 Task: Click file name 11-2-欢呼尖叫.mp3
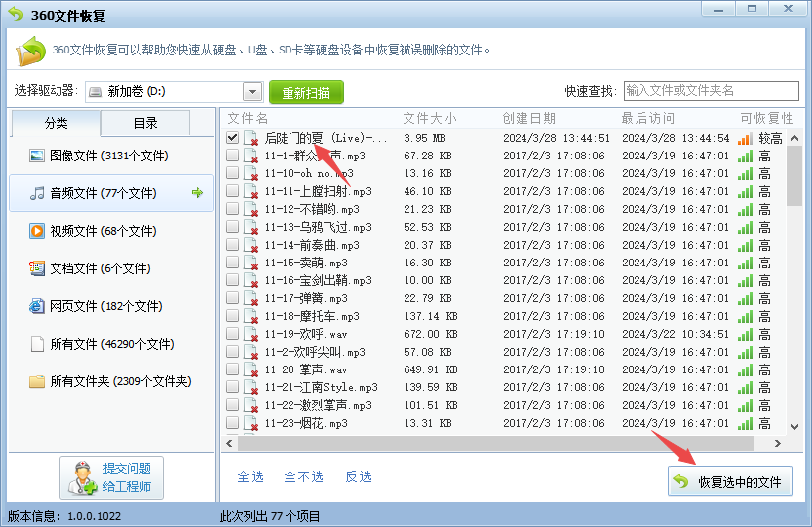point(315,353)
